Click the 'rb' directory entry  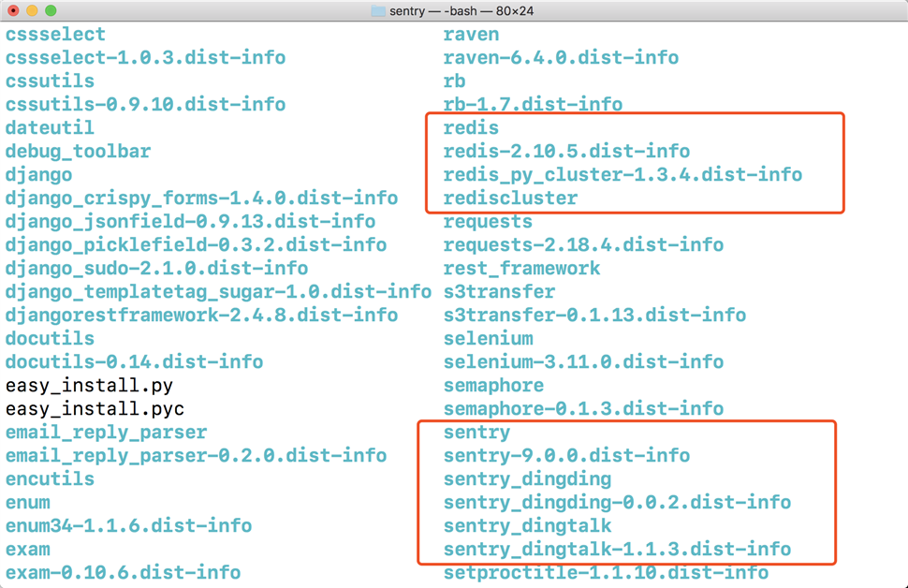tap(455, 81)
